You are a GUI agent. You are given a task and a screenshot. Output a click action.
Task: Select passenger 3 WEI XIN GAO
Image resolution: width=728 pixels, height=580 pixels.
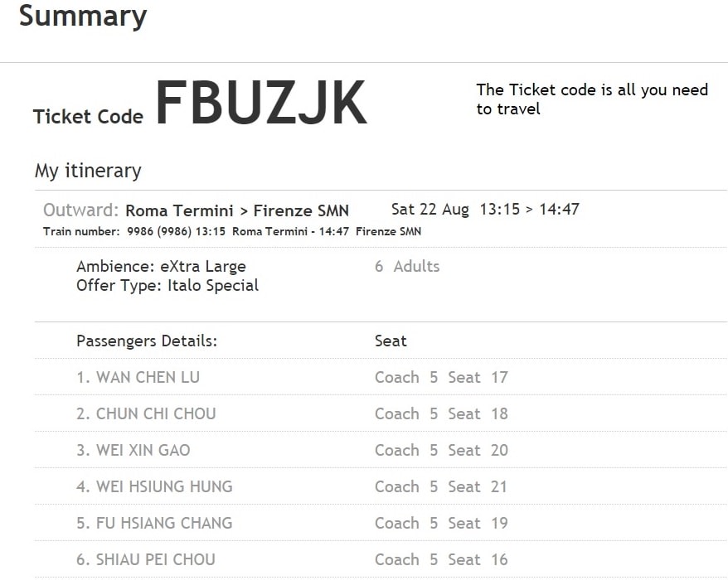pyautogui.click(x=133, y=450)
